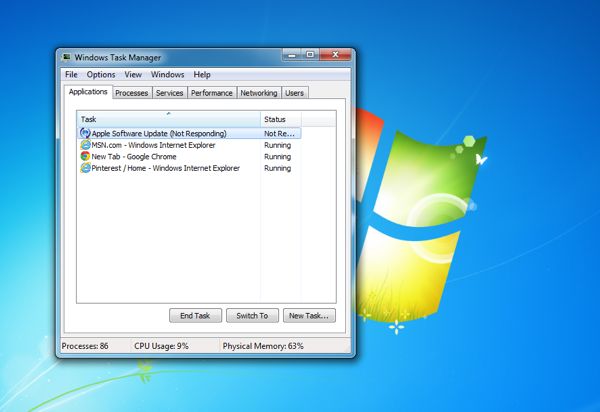Click Running status of New Tab row
600x412 pixels.
(277, 157)
